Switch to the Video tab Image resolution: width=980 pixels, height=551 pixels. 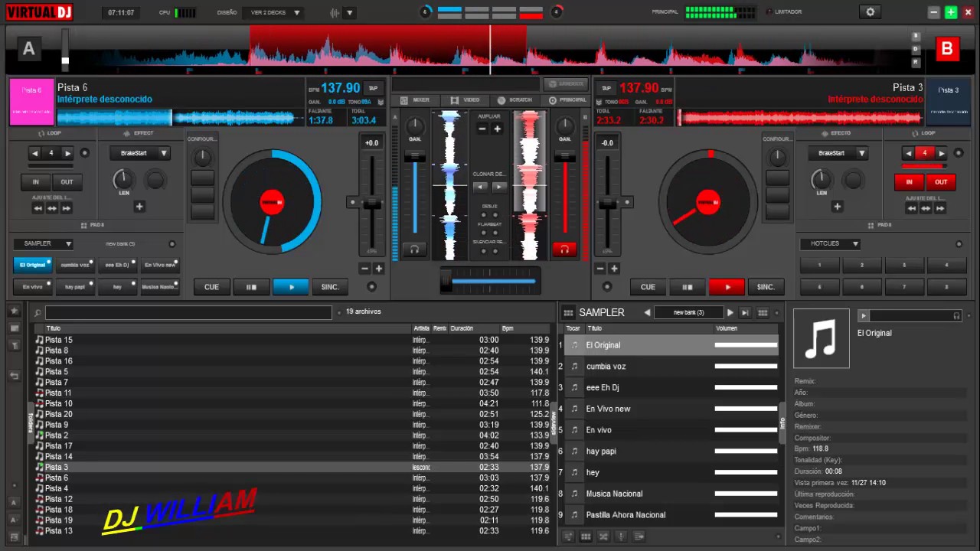point(465,100)
